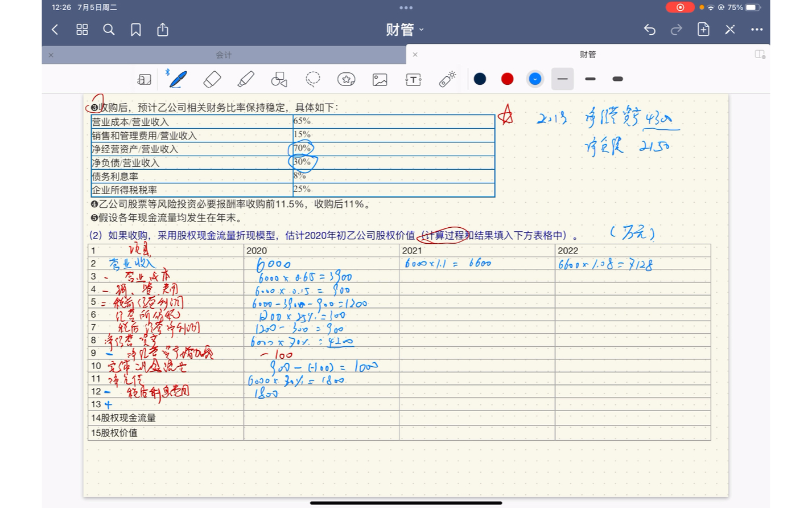The image size is (812, 508).
Task: Open the search tool
Action: (x=109, y=30)
